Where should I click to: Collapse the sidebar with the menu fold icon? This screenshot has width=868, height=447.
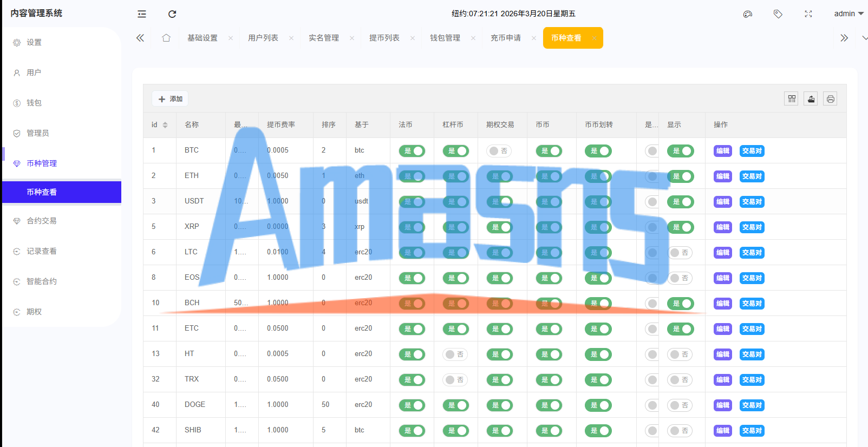pos(142,14)
